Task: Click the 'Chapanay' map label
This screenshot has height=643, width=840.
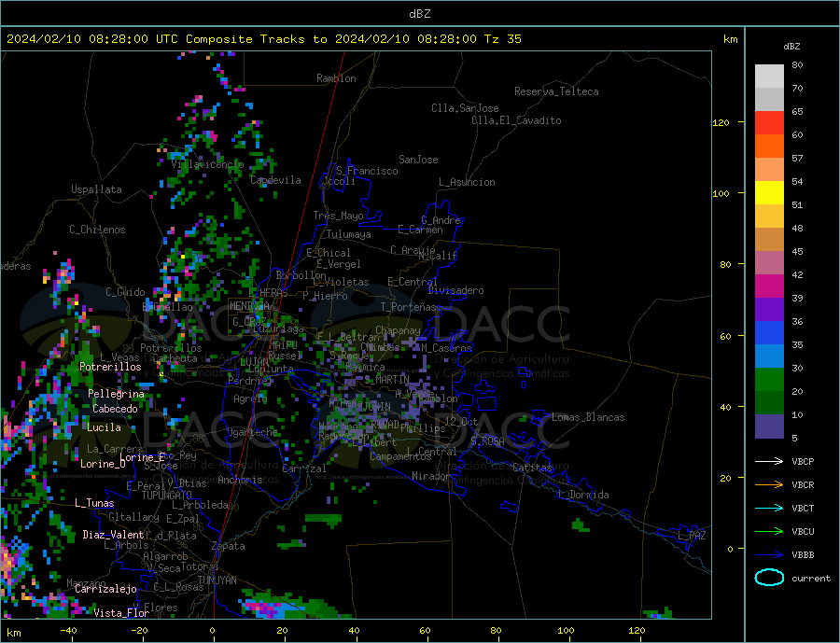Action: click(398, 330)
